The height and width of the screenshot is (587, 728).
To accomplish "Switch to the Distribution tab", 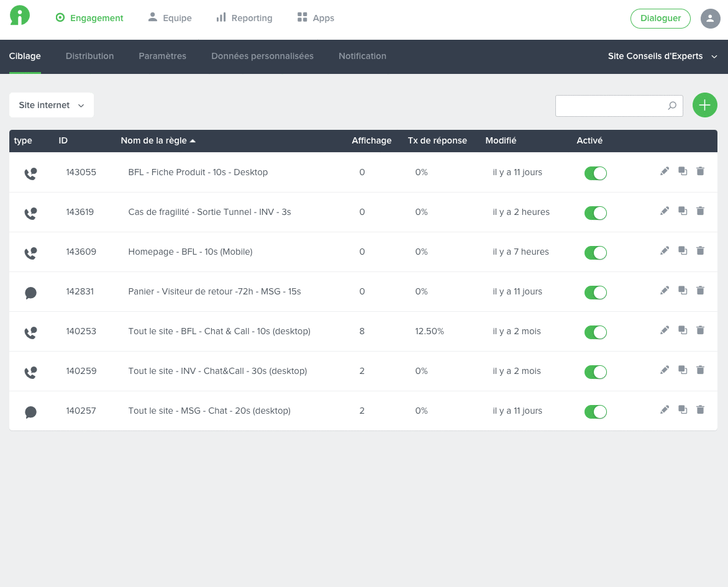I will point(89,56).
